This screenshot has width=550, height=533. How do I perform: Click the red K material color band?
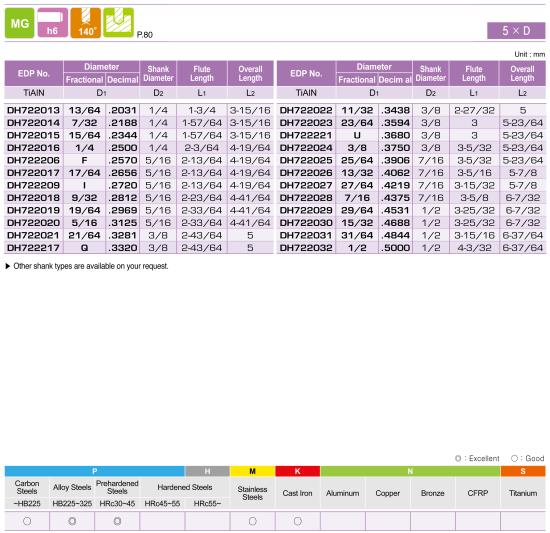297,471
